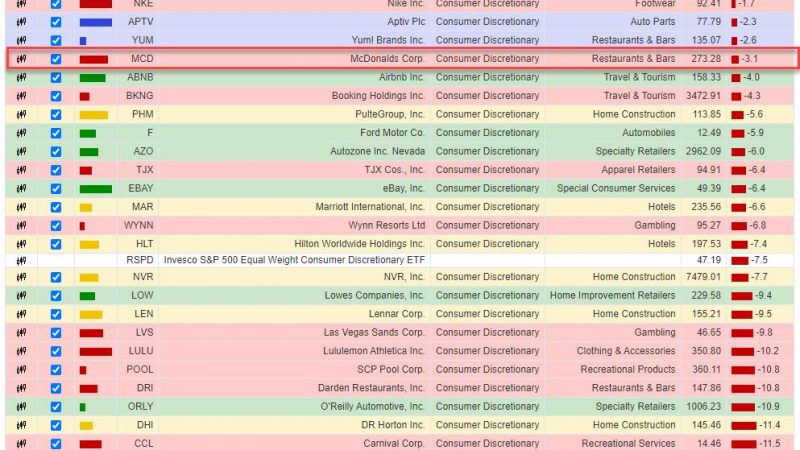
Task: Uncheck the NVR, Inc. checkbox
Action: (x=56, y=277)
